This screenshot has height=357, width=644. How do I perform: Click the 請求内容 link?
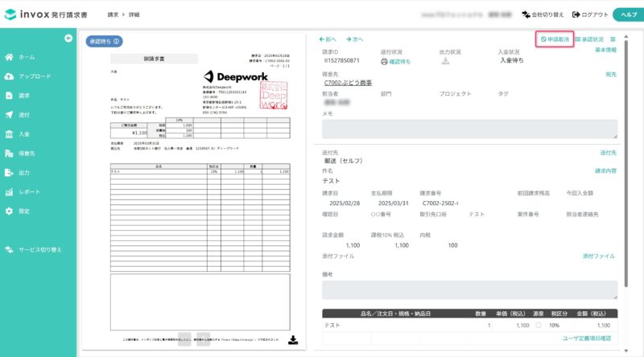click(606, 170)
